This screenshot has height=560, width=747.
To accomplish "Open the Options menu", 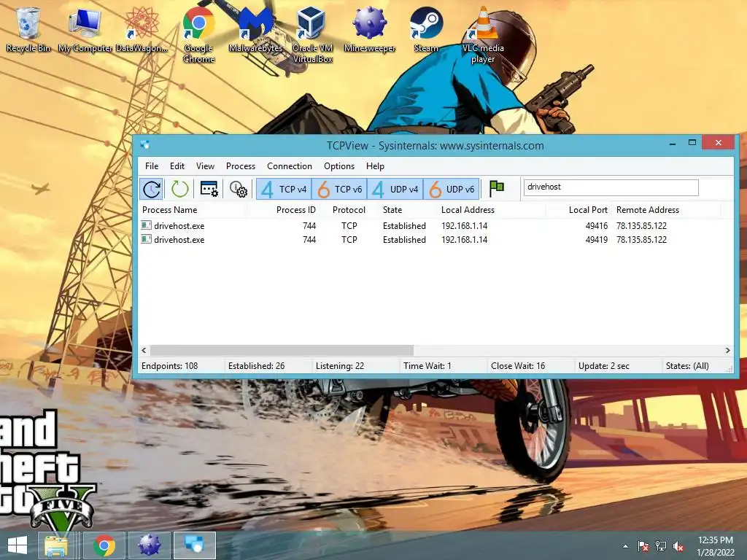I will coord(338,166).
